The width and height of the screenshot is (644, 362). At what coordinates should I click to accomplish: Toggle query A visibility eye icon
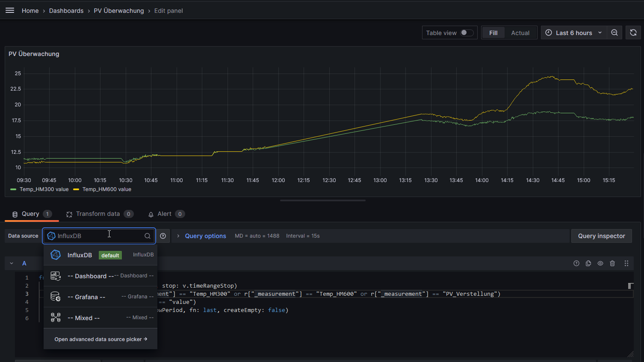pyautogui.click(x=600, y=263)
